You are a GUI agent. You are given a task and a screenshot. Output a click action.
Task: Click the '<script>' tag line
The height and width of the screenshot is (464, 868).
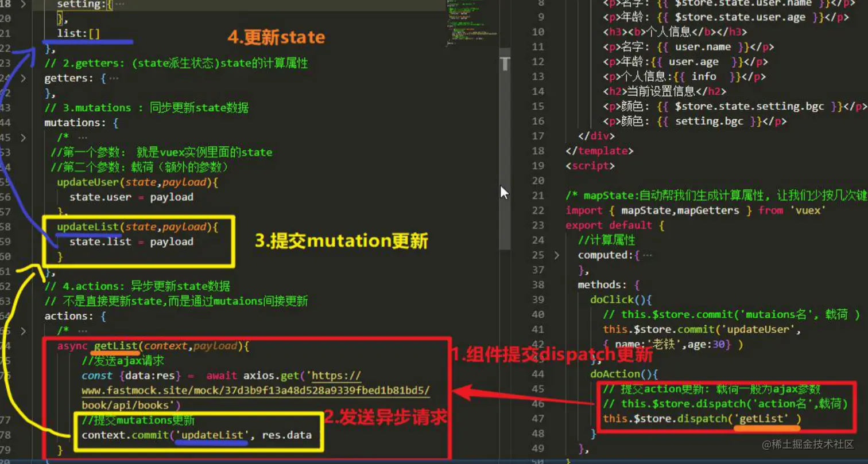coord(590,166)
